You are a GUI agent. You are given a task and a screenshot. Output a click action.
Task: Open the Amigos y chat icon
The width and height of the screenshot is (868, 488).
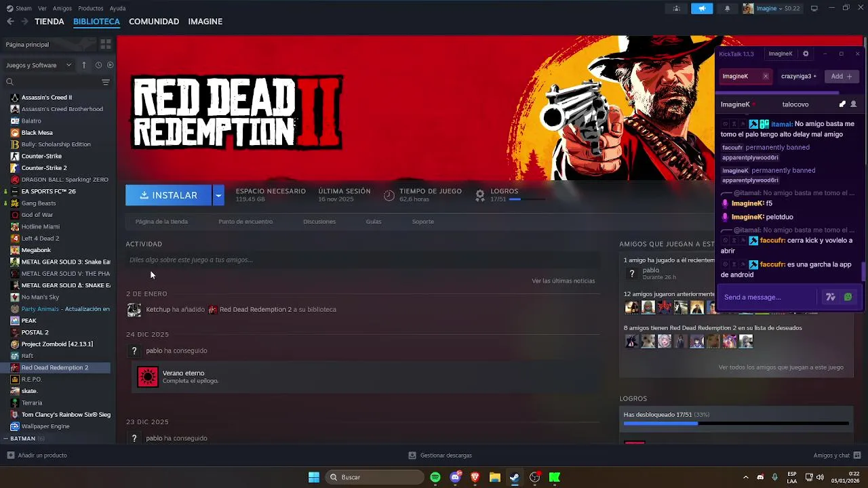857,455
